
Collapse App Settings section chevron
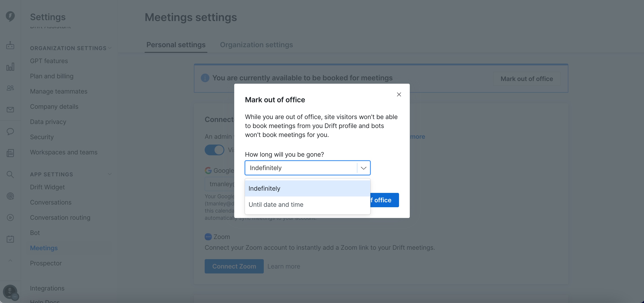pos(109,174)
